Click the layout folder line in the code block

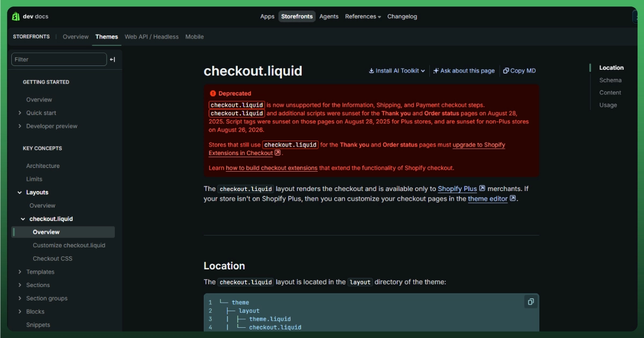pos(249,311)
